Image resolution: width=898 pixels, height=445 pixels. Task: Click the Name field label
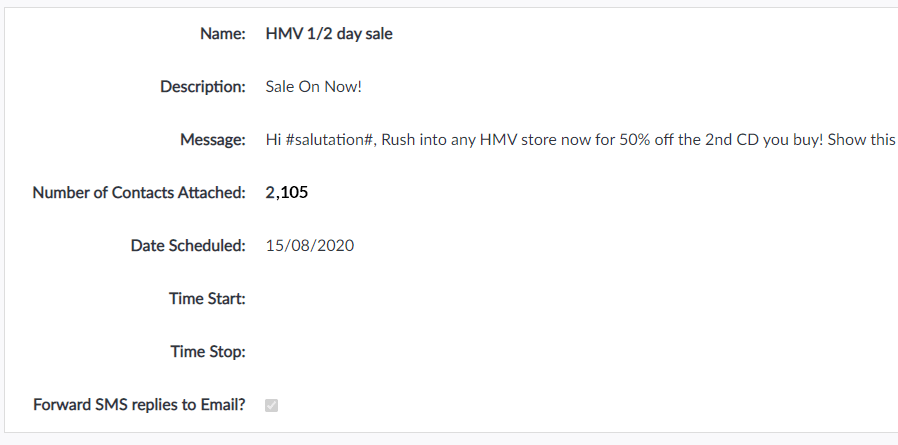222,34
